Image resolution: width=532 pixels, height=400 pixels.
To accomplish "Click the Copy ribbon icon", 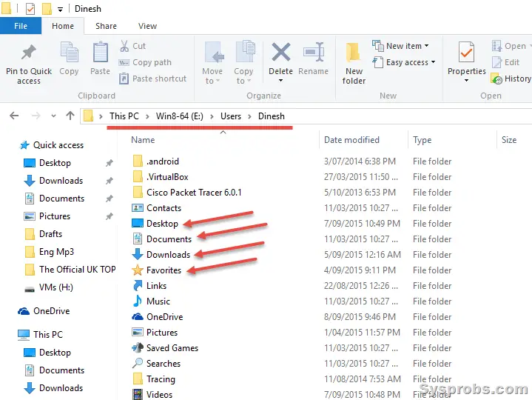I will click(x=69, y=53).
